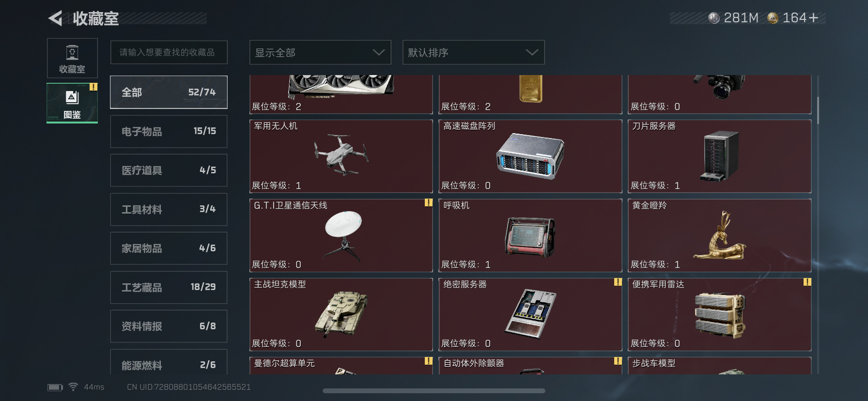The image size is (868, 401).
Task: Click the alert badge on 便携军用雷达
Action: coord(807,281)
